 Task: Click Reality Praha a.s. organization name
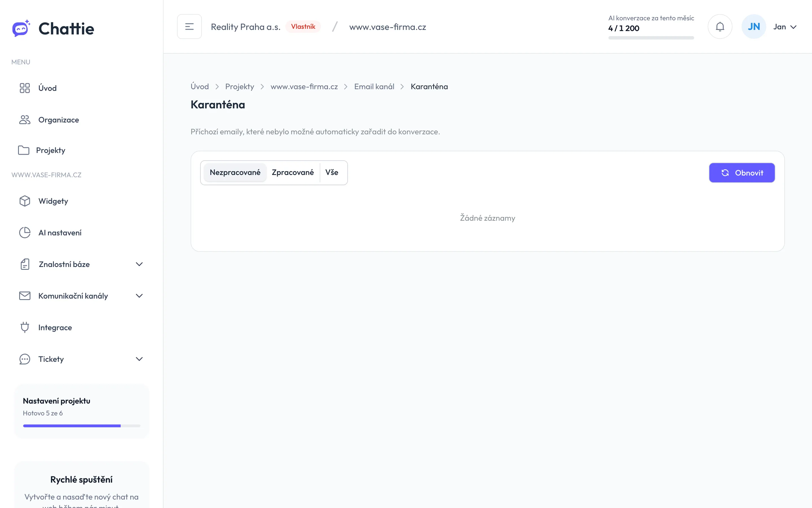pyautogui.click(x=246, y=27)
